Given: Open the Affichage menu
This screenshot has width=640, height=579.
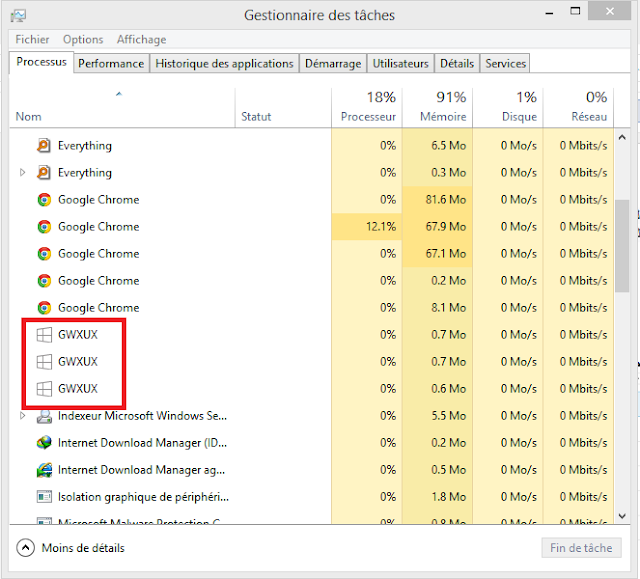Looking at the screenshot, I should coord(141,40).
